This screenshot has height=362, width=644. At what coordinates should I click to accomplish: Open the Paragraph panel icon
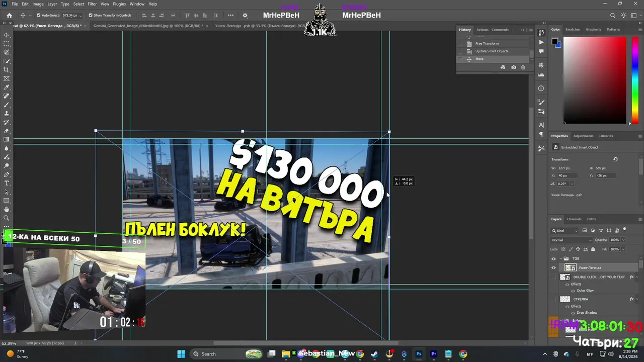pos(541,134)
